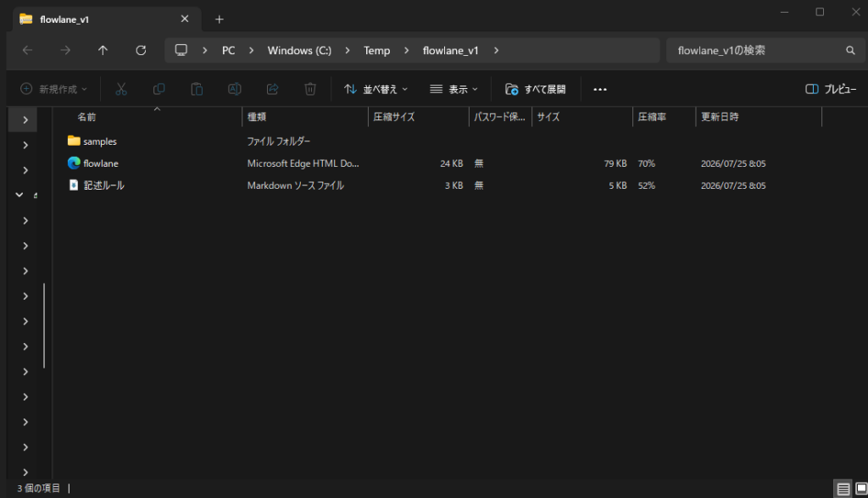Select the 記述ルール file name

tap(103, 185)
